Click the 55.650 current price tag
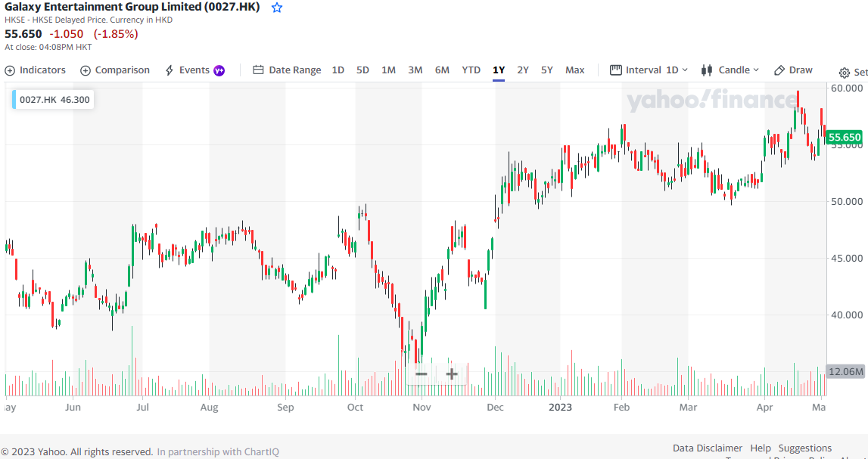 [x=845, y=137]
